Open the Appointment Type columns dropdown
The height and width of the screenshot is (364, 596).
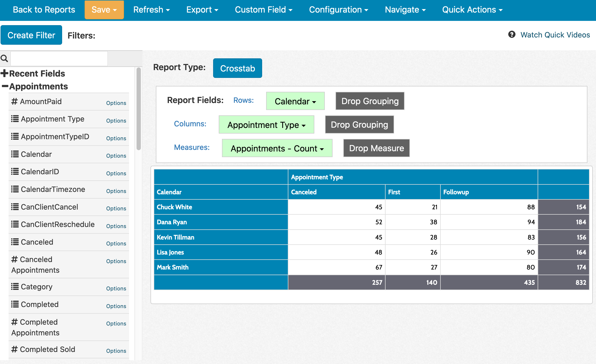coord(266,125)
